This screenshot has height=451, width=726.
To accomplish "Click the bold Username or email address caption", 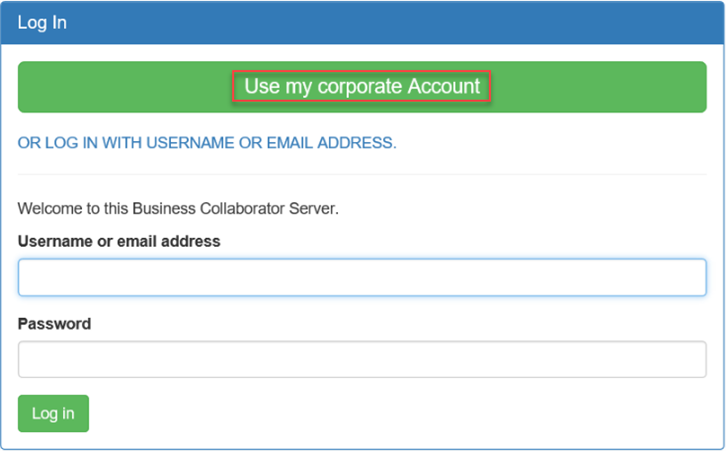I will tap(119, 241).
